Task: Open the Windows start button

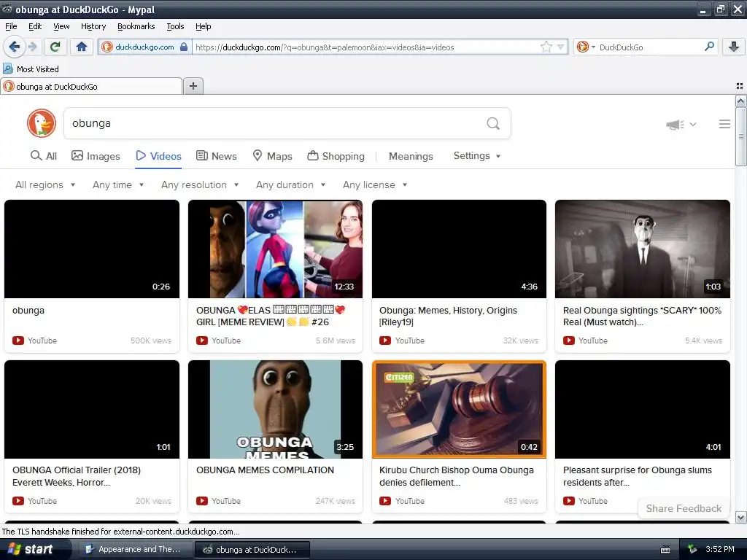Action: pos(35,549)
